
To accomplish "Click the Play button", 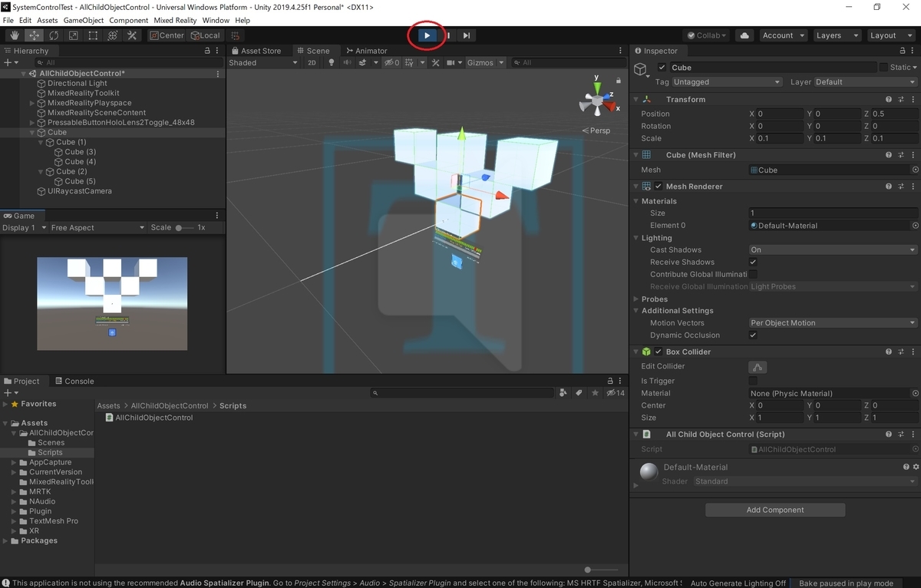I will point(427,35).
